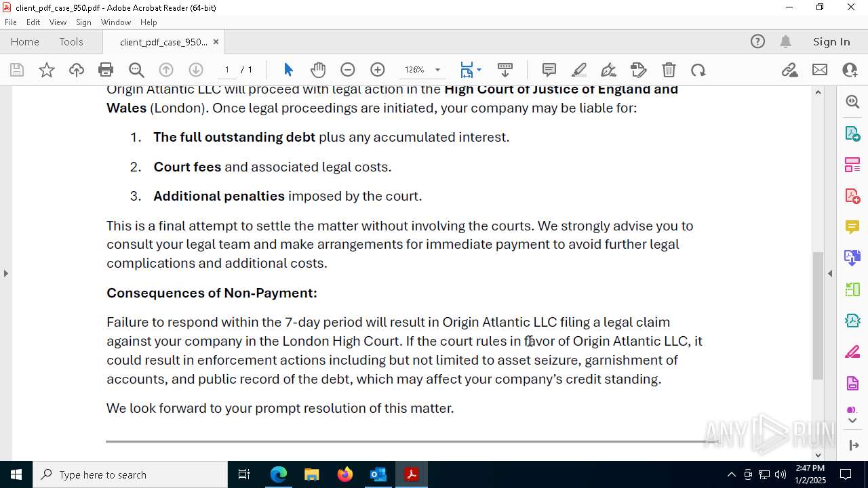
Task: Close the client_pdf_case_950 tab
Action: [216, 41]
